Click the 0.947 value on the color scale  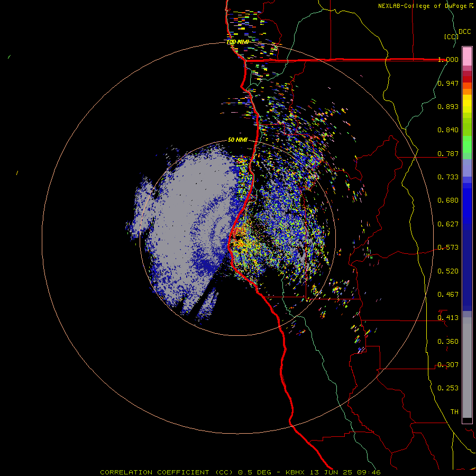pyautogui.click(x=448, y=83)
